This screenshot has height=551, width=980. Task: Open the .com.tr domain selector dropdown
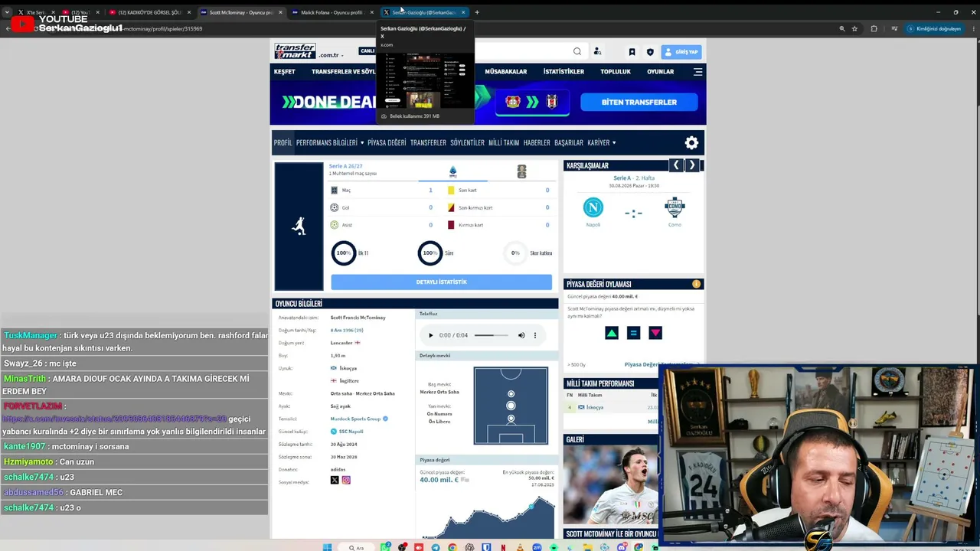click(332, 55)
